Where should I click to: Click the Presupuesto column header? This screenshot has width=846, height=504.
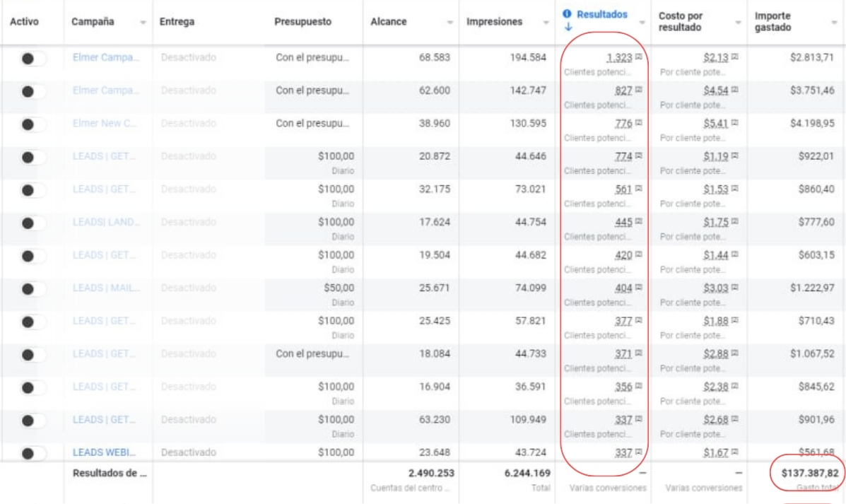coord(302,22)
